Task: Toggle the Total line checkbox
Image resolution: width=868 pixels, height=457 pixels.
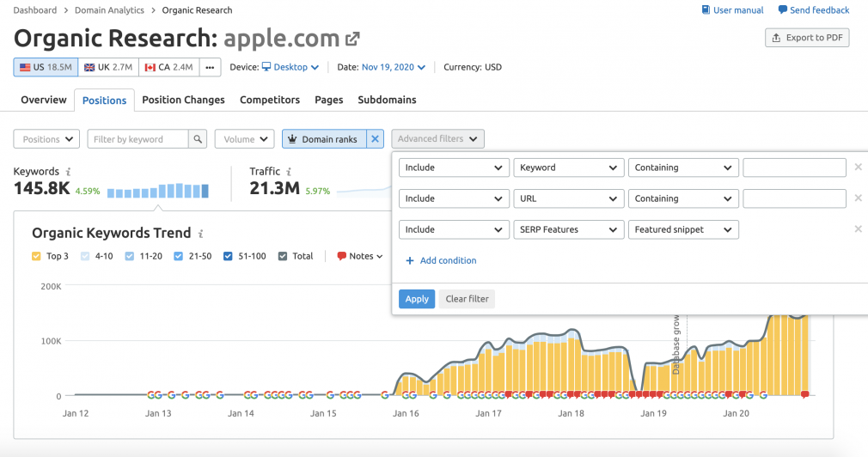Action: pos(283,256)
